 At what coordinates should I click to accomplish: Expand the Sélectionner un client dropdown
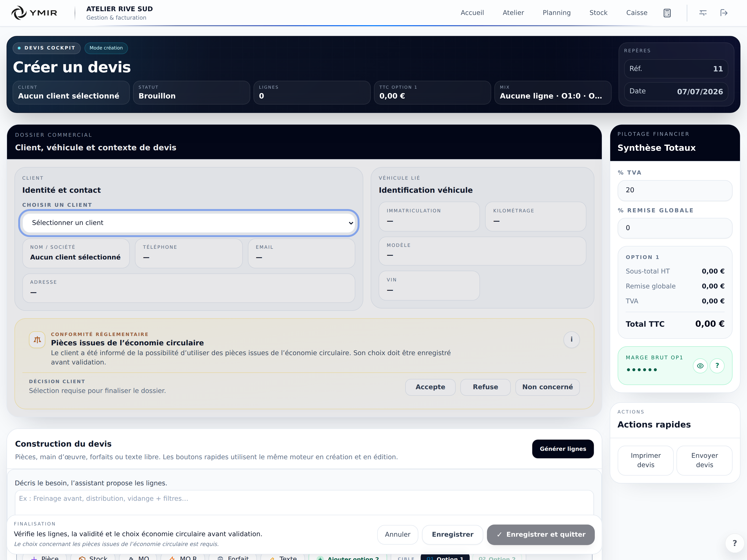tap(189, 223)
